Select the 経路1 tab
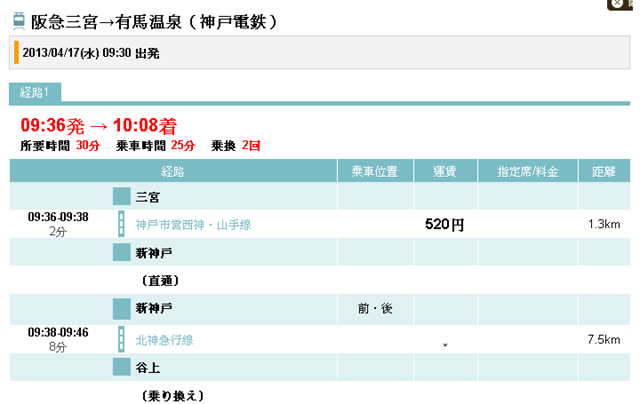The width and height of the screenshot is (640, 404). click(x=35, y=92)
